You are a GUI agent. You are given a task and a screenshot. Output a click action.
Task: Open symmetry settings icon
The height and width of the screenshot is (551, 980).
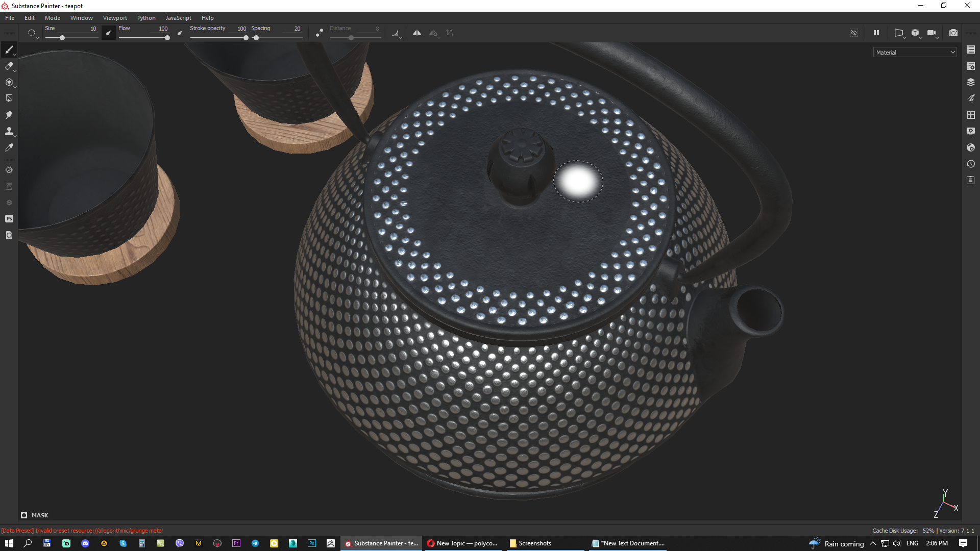click(x=434, y=33)
